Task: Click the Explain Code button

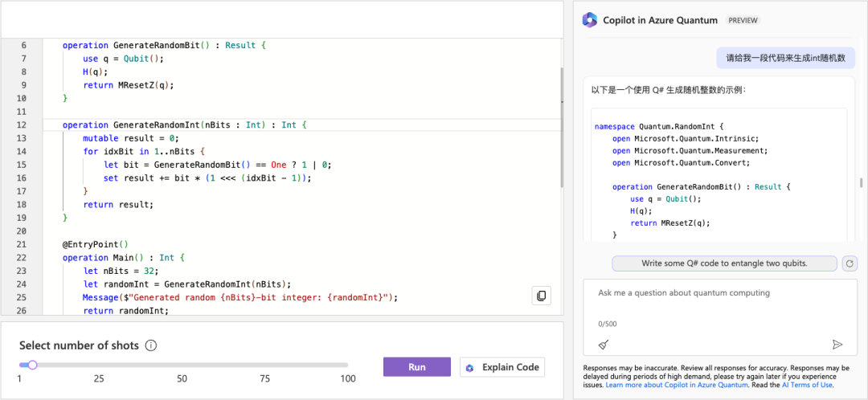Action: tap(502, 367)
